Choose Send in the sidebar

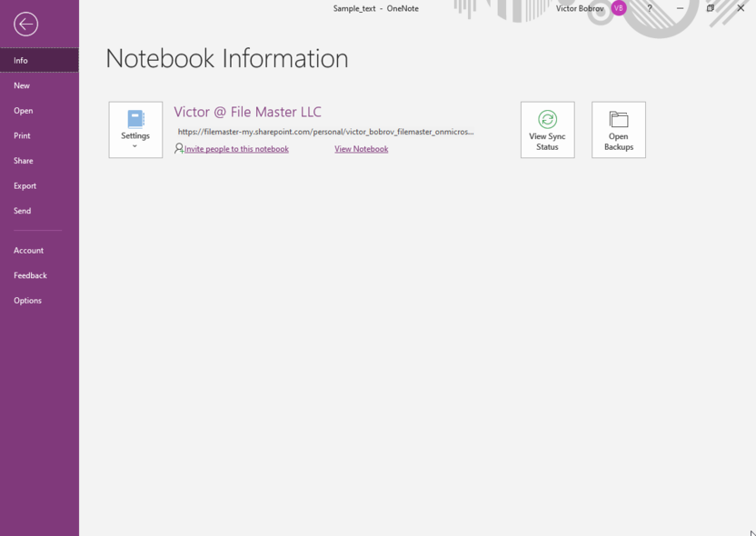pos(40,211)
